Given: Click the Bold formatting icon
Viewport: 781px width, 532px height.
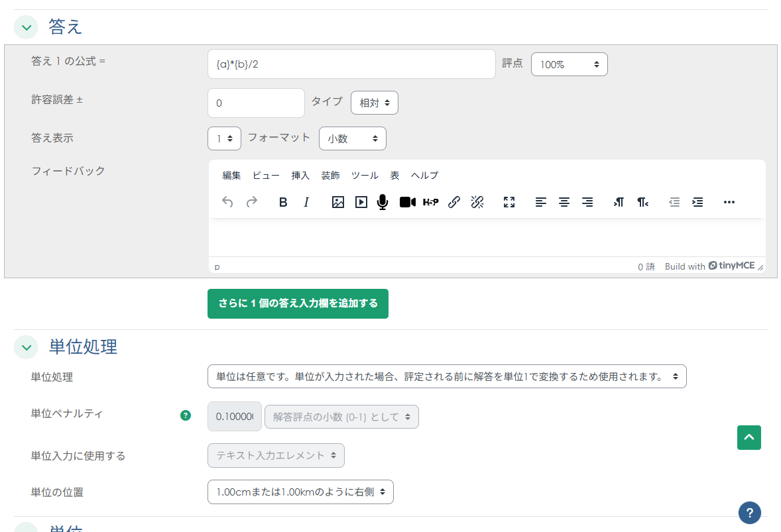Looking at the screenshot, I should click(283, 203).
